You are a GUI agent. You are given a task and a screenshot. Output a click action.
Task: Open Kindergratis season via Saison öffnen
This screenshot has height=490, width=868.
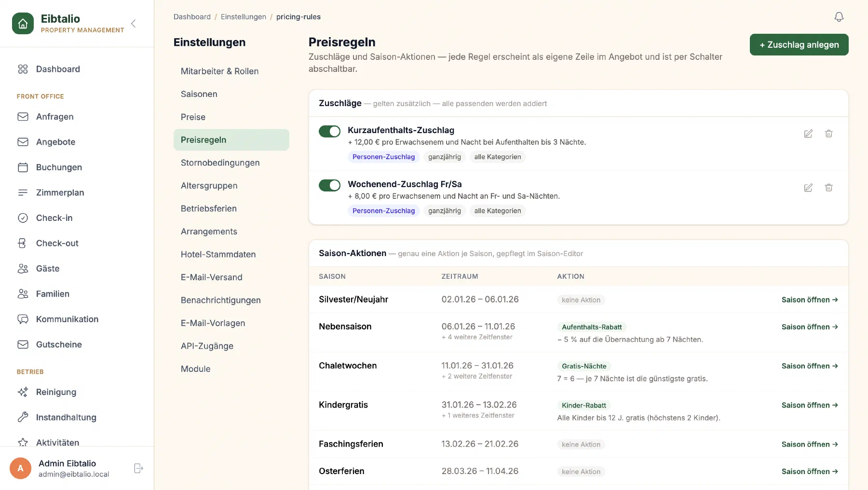tap(810, 405)
